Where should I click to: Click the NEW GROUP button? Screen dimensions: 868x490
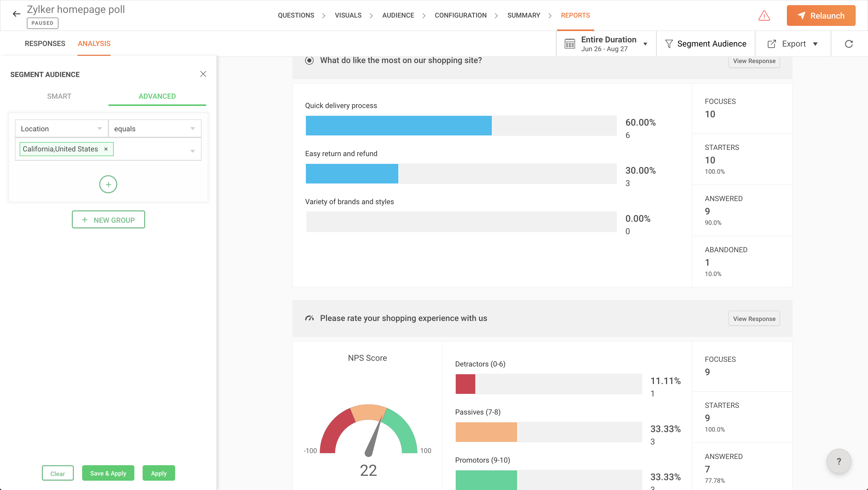108,220
